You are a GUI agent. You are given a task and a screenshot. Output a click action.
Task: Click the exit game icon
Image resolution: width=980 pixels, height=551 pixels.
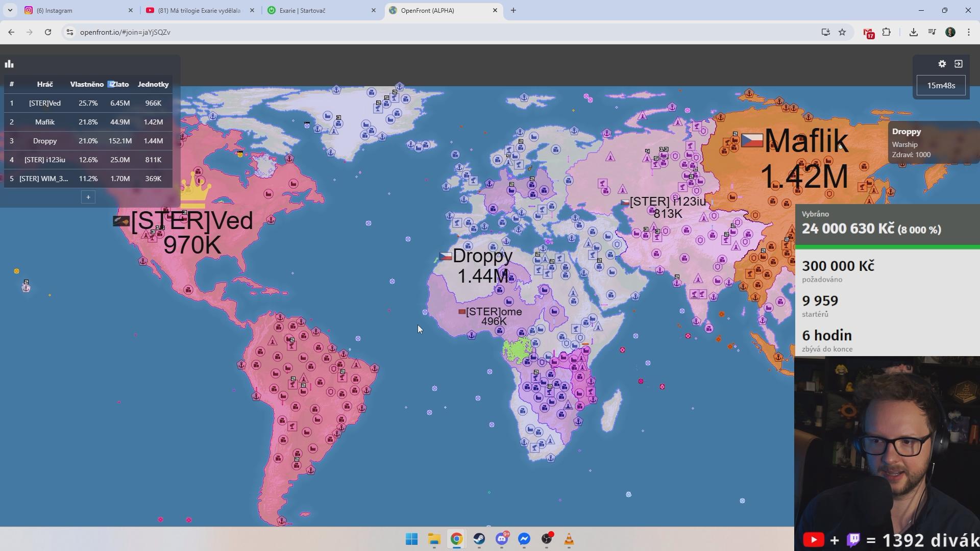coord(959,64)
